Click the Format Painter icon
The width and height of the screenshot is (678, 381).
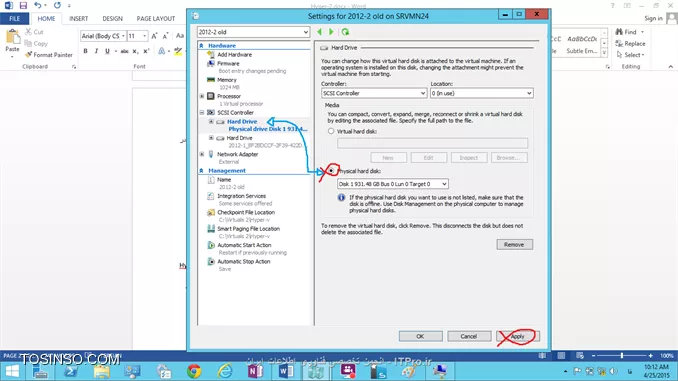click(29, 55)
